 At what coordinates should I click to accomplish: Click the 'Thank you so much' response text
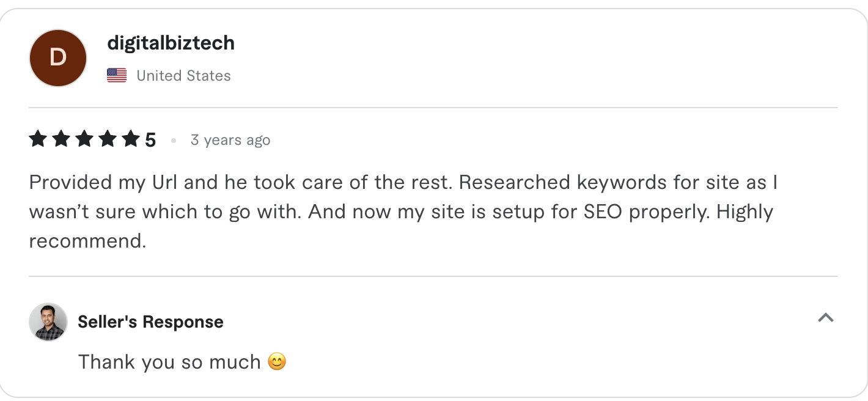pyautogui.click(x=168, y=362)
